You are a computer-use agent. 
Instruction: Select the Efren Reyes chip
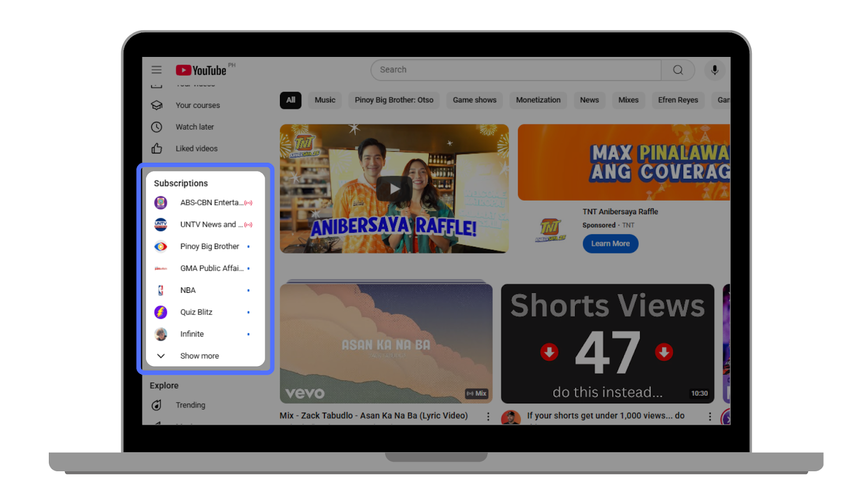pyautogui.click(x=678, y=100)
